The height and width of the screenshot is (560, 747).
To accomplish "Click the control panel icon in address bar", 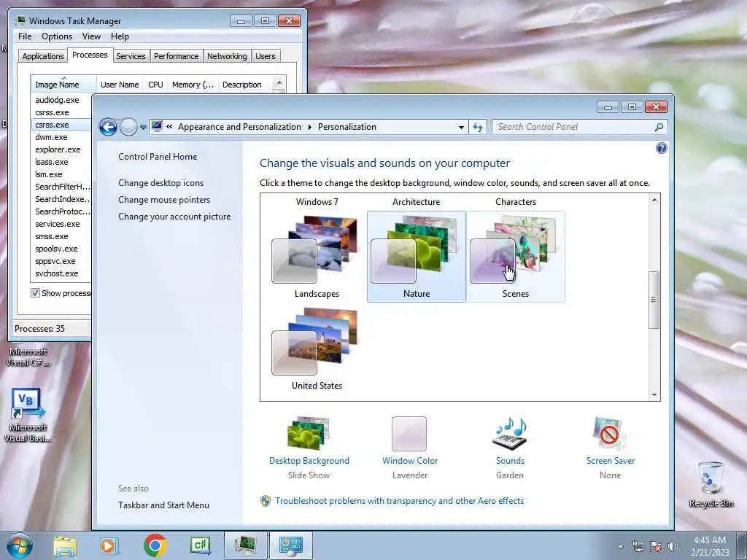I will click(157, 127).
